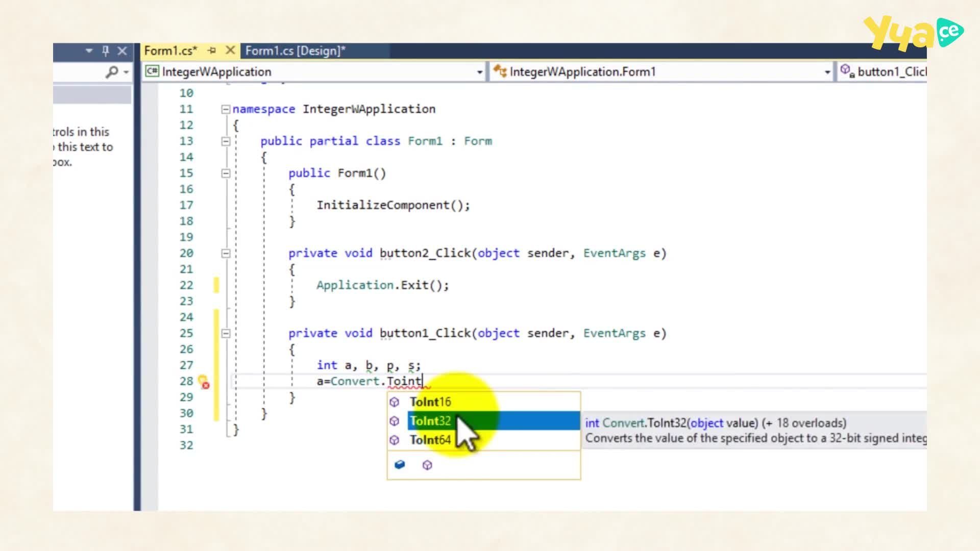Open the left panel window position dropdown arrow
980x551 pixels.
(x=89, y=51)
